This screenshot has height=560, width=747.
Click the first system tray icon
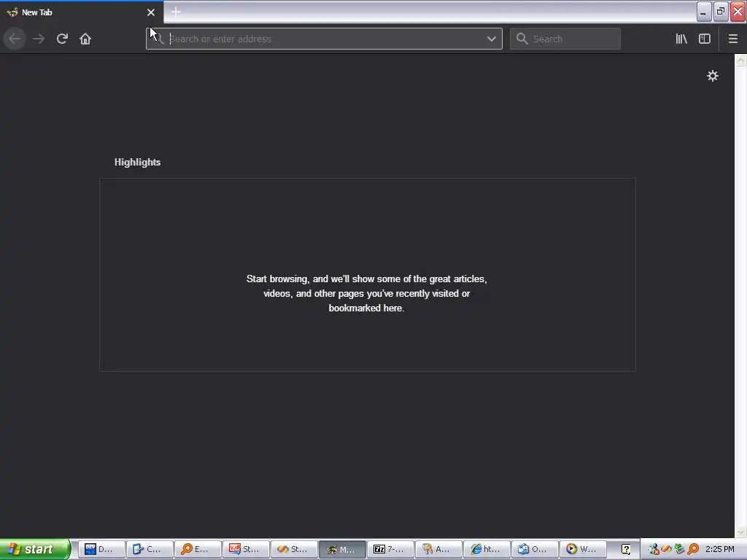point(654,549)
